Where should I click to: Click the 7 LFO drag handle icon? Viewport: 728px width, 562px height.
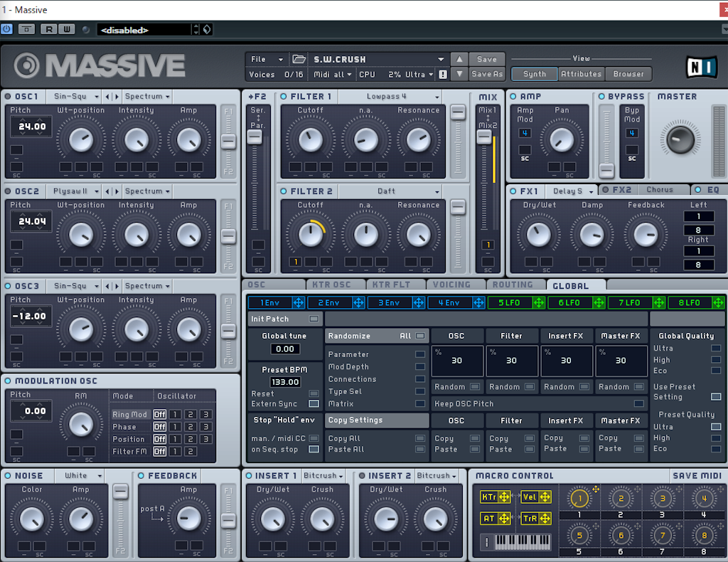[659, 303]
